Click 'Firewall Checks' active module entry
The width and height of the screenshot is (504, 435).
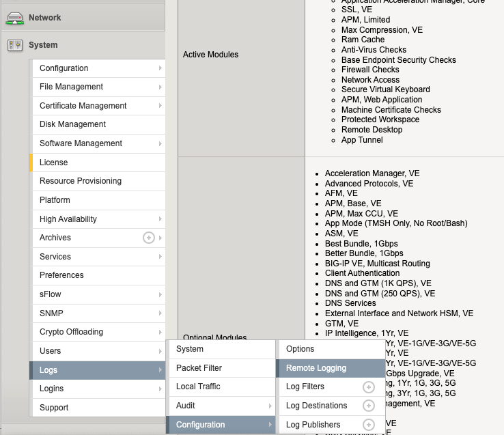pos(370,70)
